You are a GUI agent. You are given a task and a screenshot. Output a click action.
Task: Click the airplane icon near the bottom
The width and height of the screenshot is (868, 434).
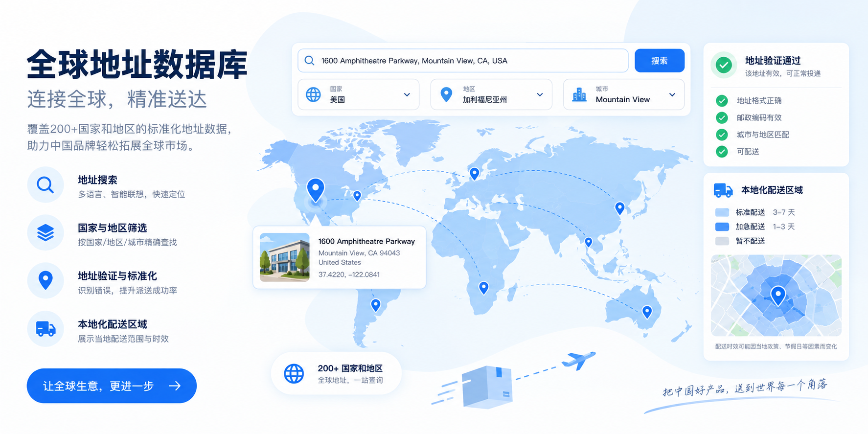point(579,360)
